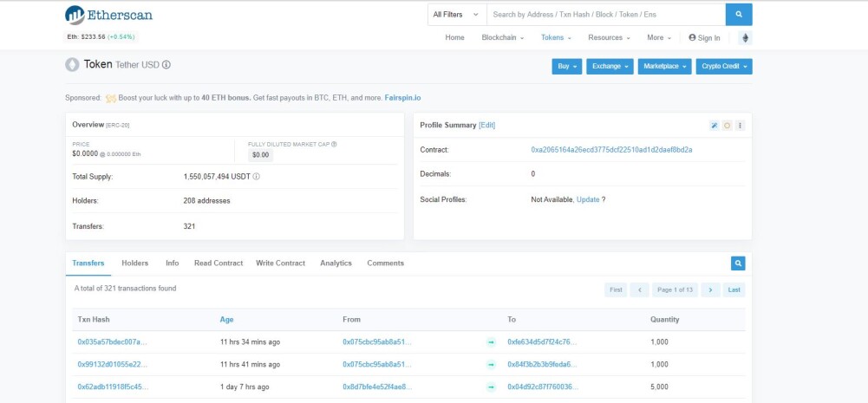Expand the Blockchain menu
The width and height of the screenshot is (868, 403).
[x=503, y=37]
